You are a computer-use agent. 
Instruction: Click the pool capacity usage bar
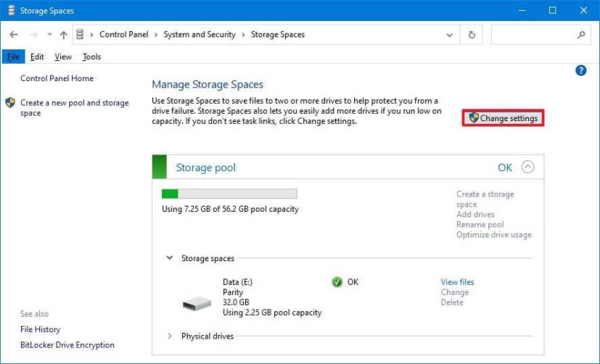pos(229,194)
